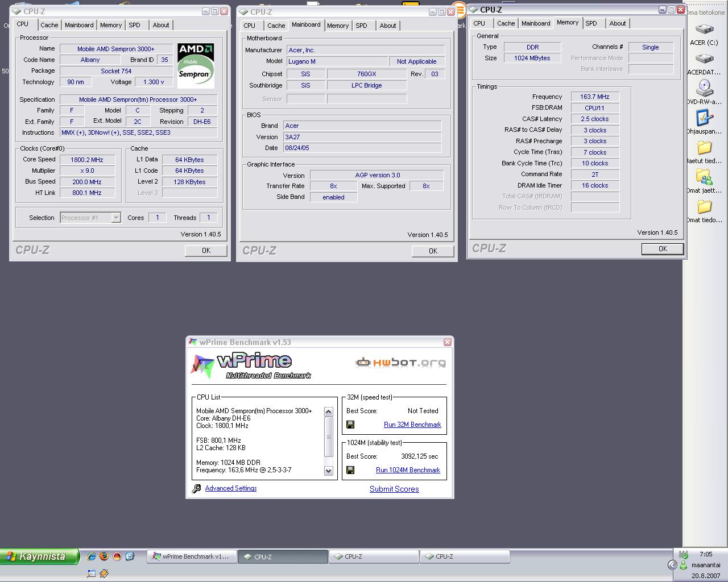Click Run 1024M Benchmark link
This screenshot has width=728, height=582.
click(x=408, y=470)
